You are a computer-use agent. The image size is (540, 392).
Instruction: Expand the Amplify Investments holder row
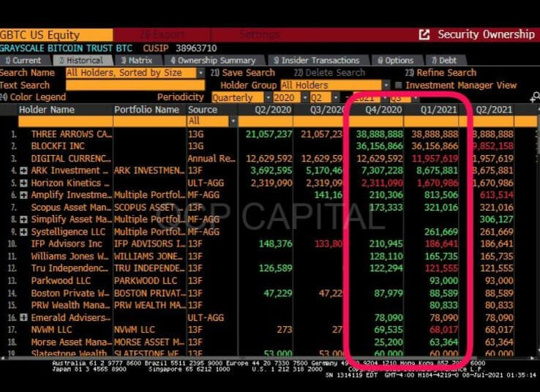click(x=24, y=195)
